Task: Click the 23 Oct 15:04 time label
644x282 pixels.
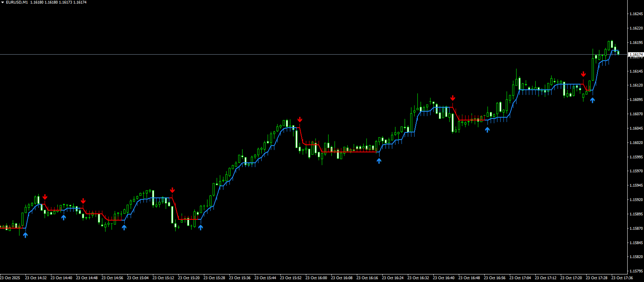Action: point(138,278)
